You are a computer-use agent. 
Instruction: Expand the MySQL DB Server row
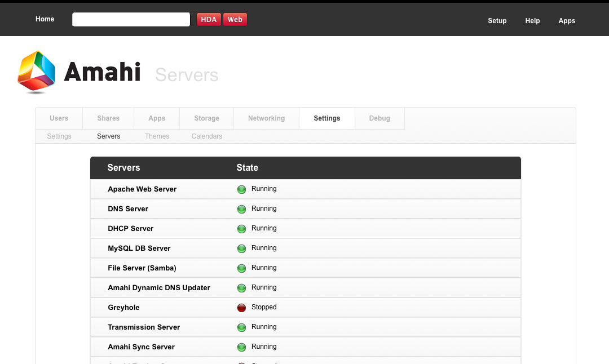305,248
